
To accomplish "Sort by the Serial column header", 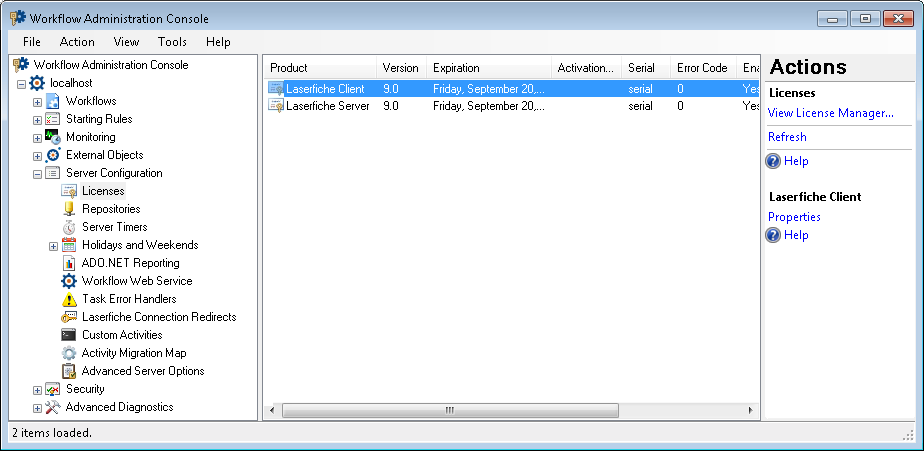I will pos(646,68).
